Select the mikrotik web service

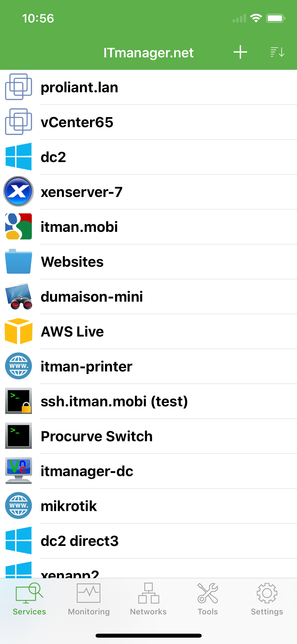(x=69, y=506)
